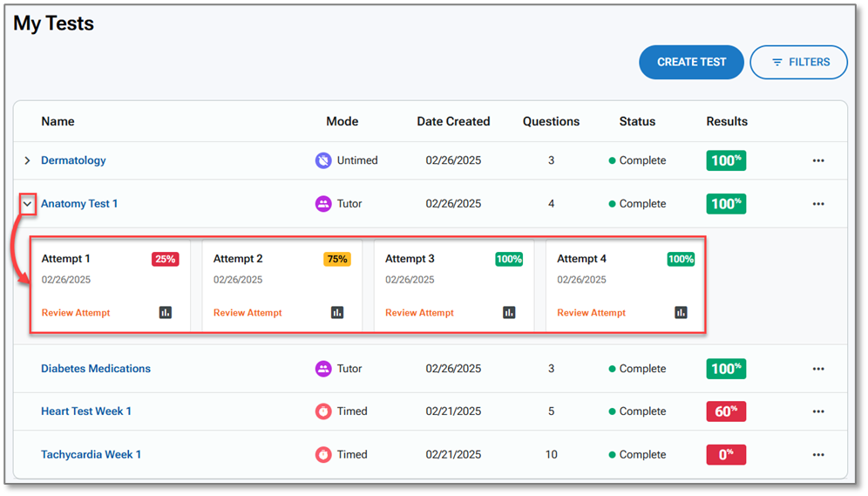Screen dimensions: 868x496
Task: Open the Filters options
Action: point(798,62)
